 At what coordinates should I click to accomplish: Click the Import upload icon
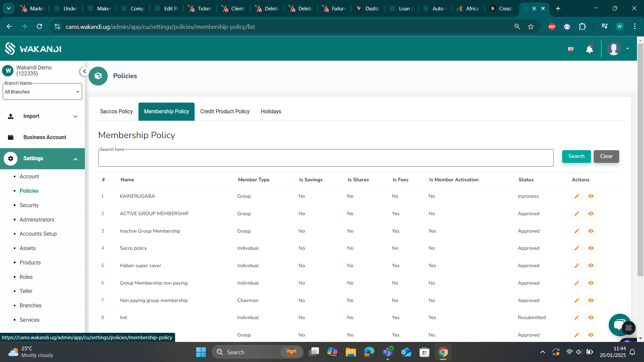11,116
